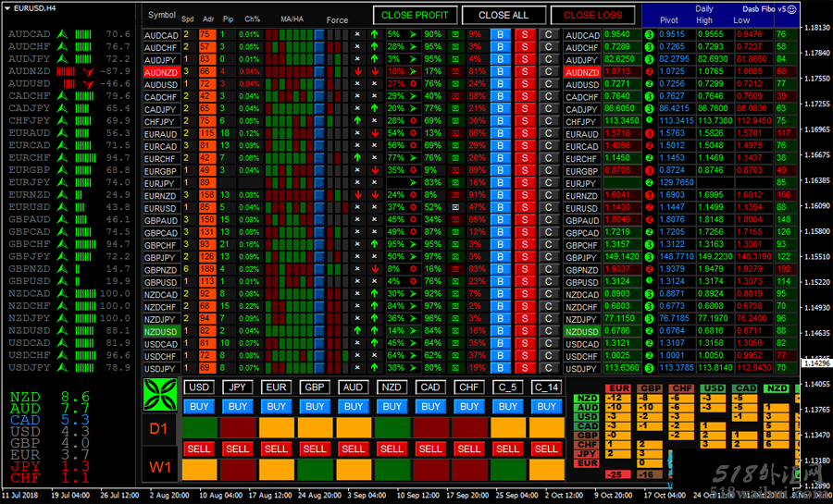Image resolution: width=833 pixels, height=504 pixels.
Task: Click the BUY button under USD
Action: pyautogui.click(x=199, y=407)
